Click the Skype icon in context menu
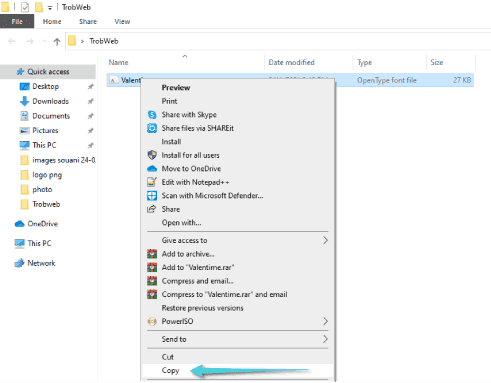491x383 pixels. point(152,115)
